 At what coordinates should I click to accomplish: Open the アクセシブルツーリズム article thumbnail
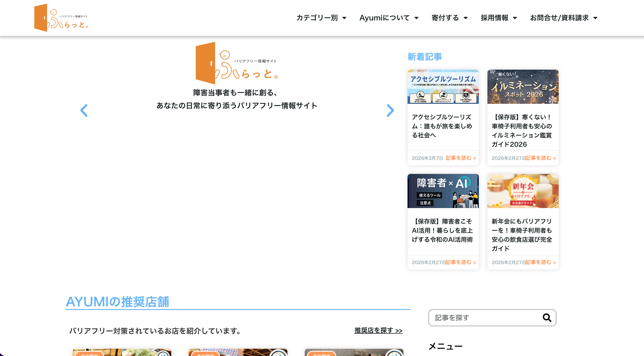(443, 87)
